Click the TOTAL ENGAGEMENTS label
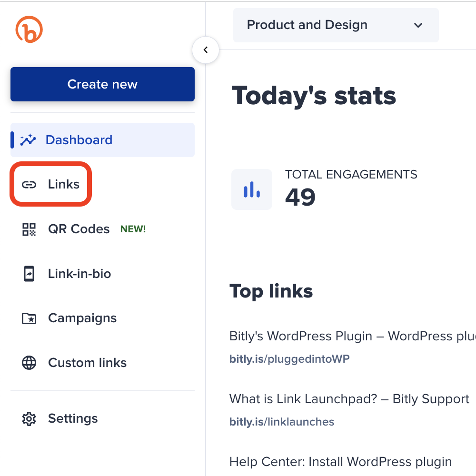Screen dimensions: 476x476 click(351, 175)
